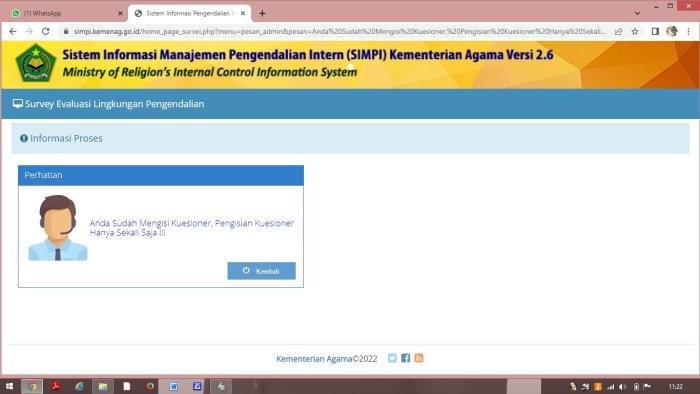Click the monitor icon beside Survey Evaluasi
Screen dimensions: 700x394
tap(18, 104)
